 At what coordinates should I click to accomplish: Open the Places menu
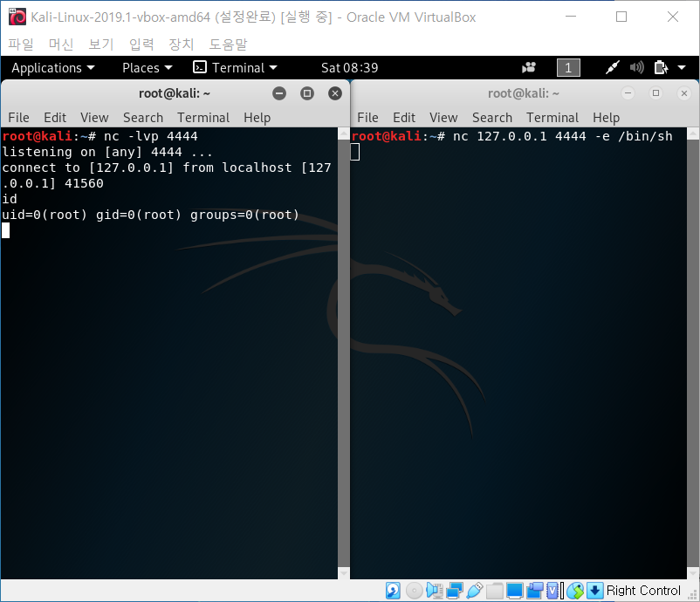point(148,68)
